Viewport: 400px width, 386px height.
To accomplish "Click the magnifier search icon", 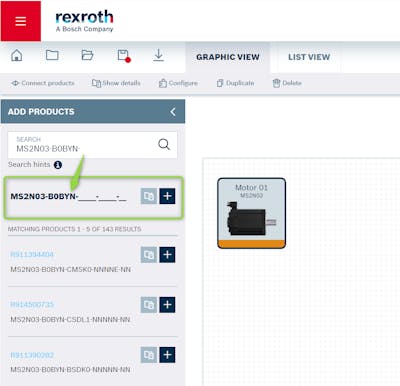I will [164, 144].
